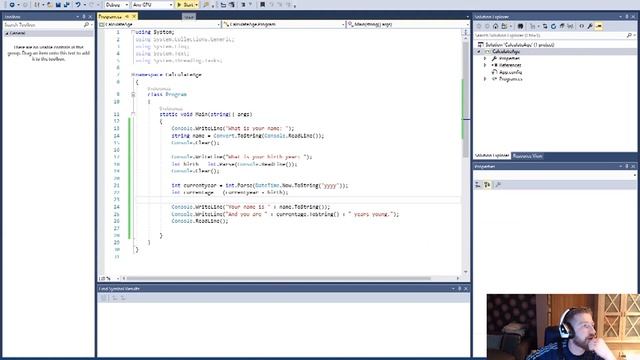Viewport: 640px width, 360px height.
Task: Toggle Alphabetical view in Properties panel
Action: click(487, 185)
